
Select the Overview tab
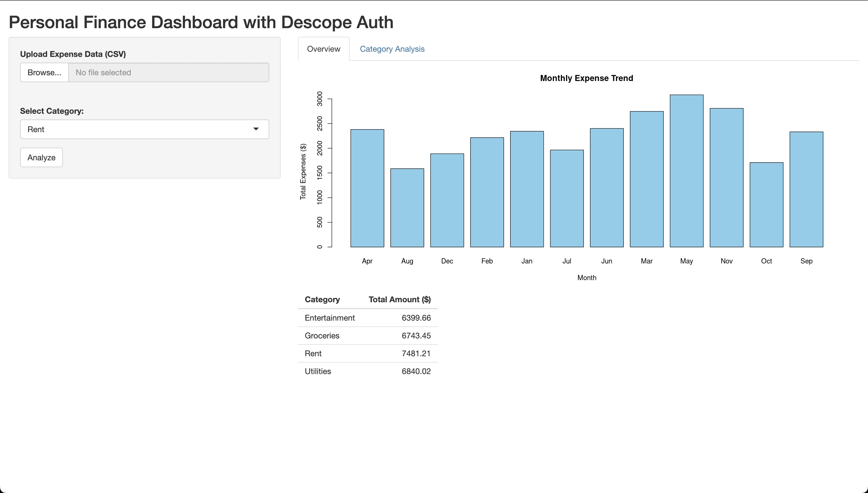click(x=323, y=49)
